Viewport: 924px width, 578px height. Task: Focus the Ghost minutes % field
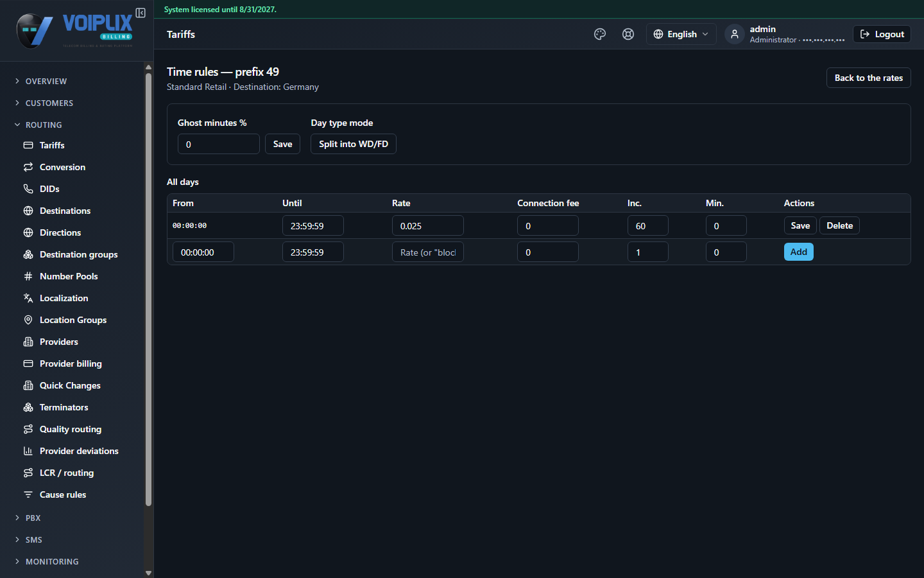coord(219,144)
